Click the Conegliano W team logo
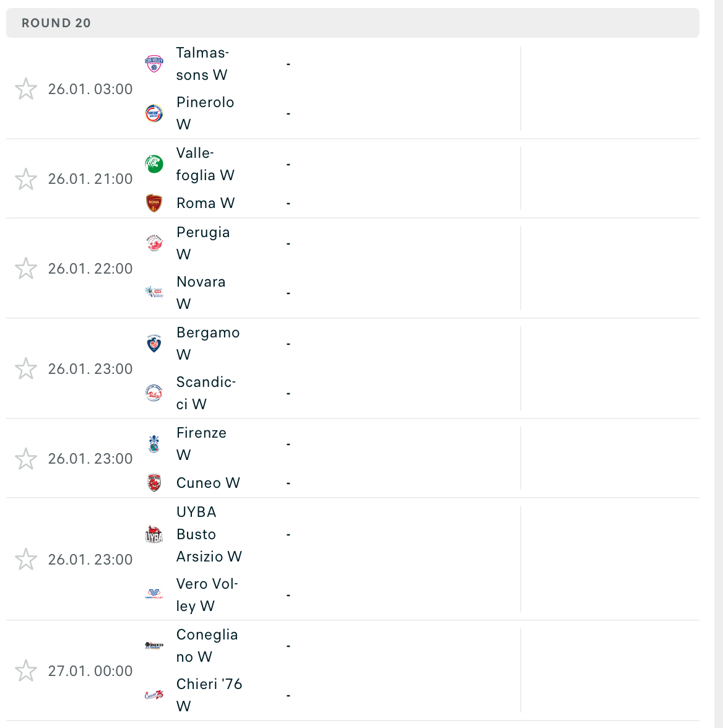723x728 pixels. point(154,645)
